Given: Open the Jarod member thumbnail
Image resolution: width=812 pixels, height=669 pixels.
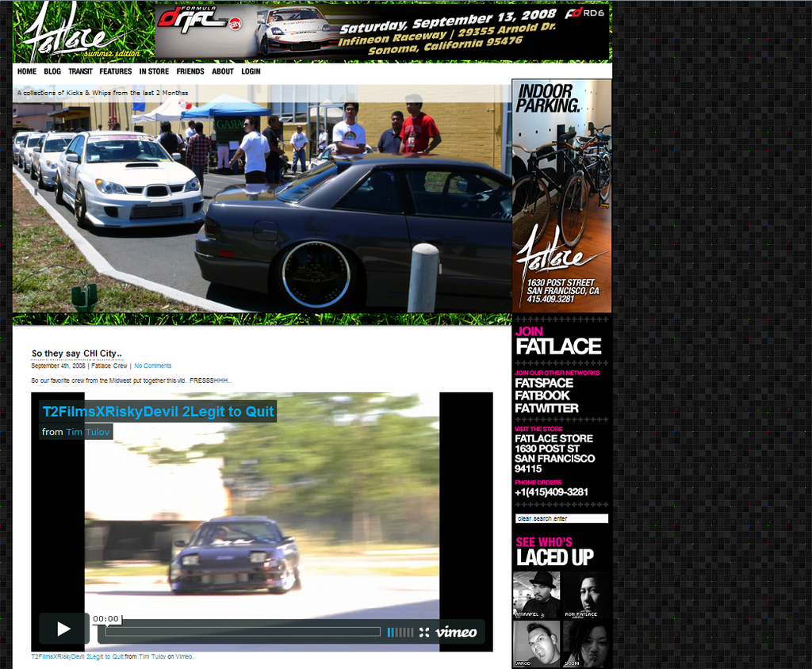Looking at the screenshot, I should point(537,644).
